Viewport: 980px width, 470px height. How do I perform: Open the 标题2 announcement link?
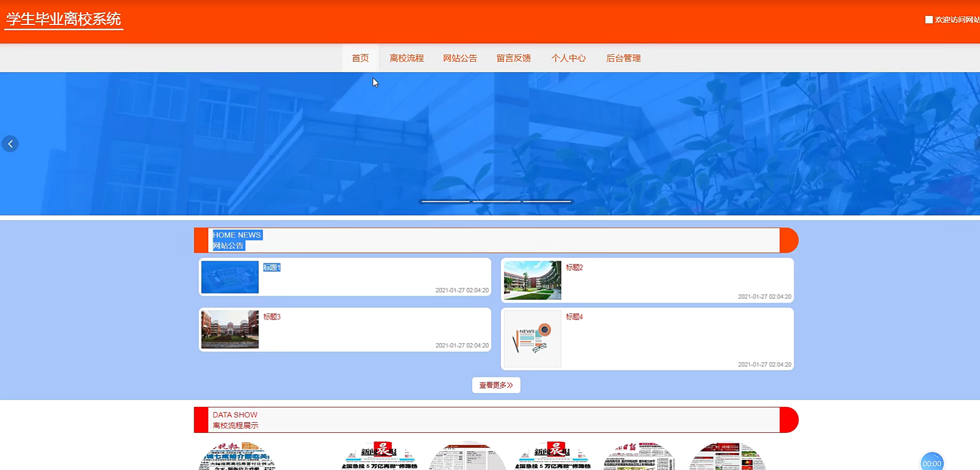click(574, 268)
